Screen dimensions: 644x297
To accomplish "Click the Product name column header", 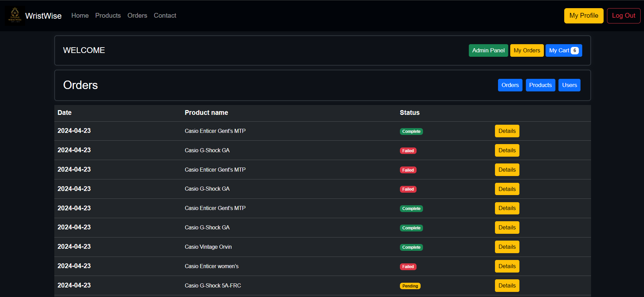I will click(x=206, y=113).
